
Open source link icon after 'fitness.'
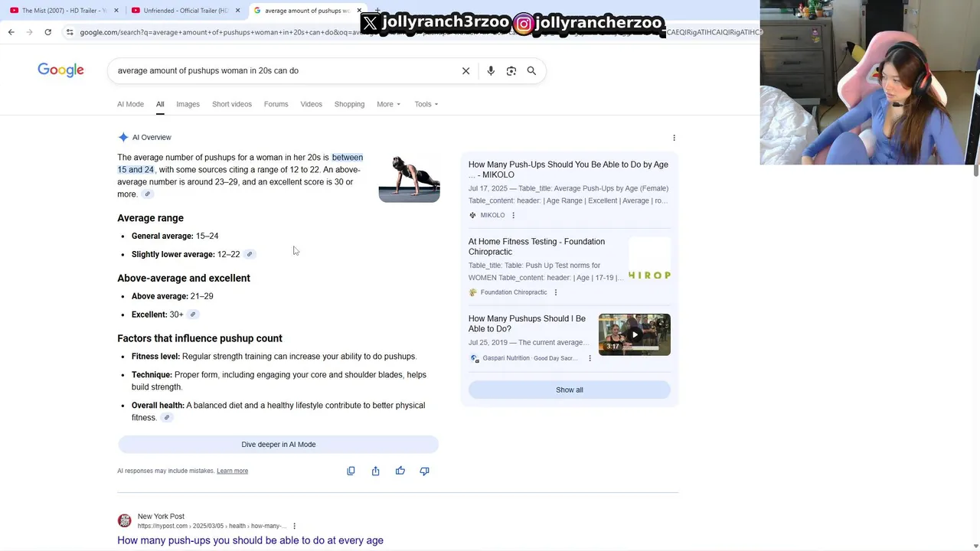[x=166, y=418]
